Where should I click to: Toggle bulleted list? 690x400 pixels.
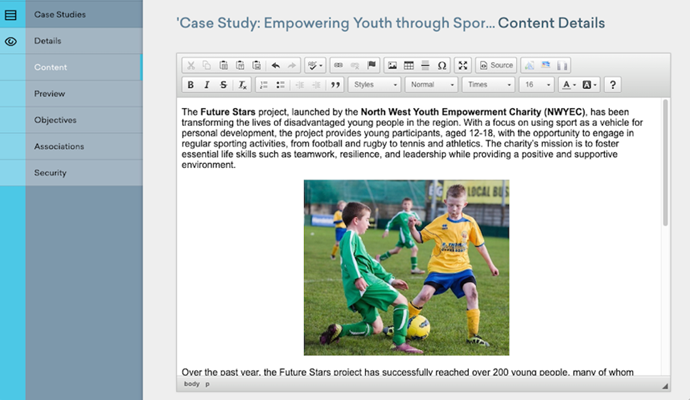280,84
